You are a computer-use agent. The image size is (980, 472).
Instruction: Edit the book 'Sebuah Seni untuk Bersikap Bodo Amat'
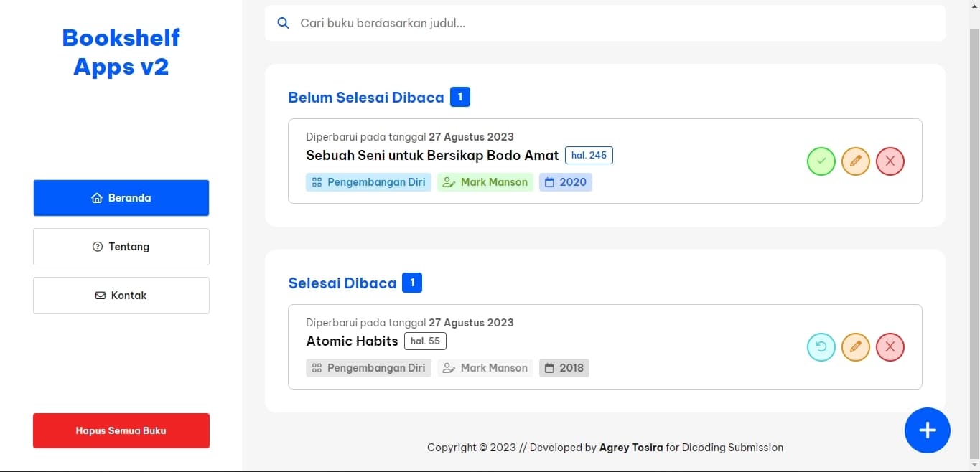[x=855, y=161]
